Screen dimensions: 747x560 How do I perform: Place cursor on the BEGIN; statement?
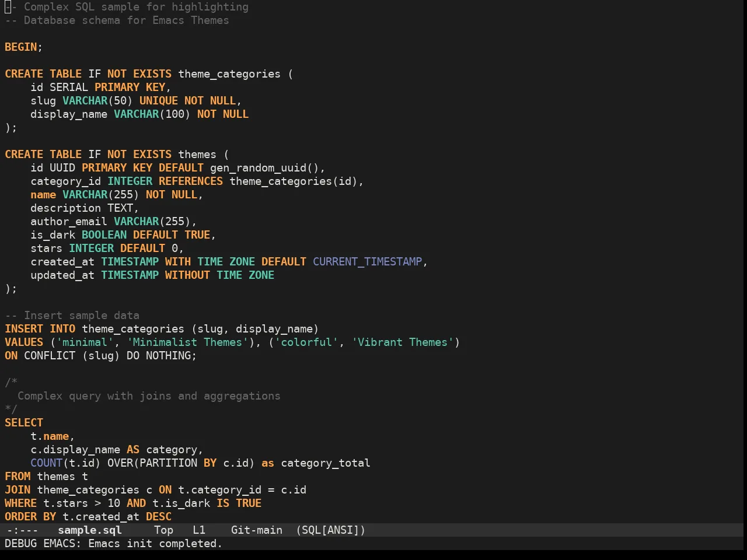point(24,47)
